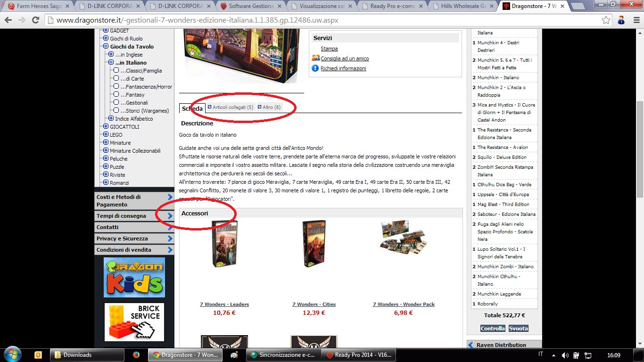The width and height of the screenshot is (644, 362).
Task: Click the arrow icon on Condizioni di vendita
Action: point(170,250)
